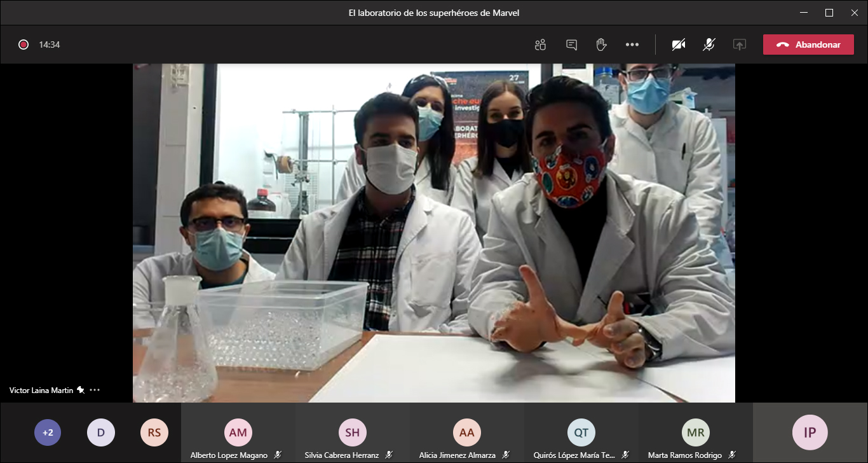Unmute the microphone

pyautogui.click(x=709, y=45)
